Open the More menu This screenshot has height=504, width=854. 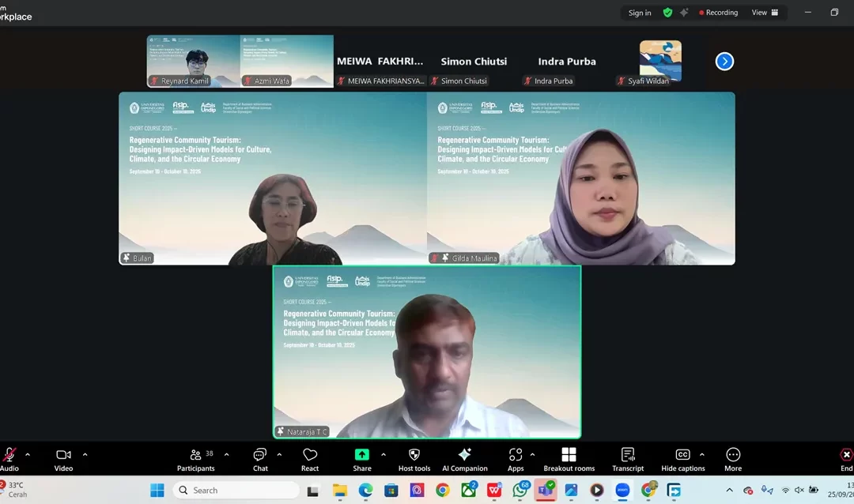[x=732, y=458]
